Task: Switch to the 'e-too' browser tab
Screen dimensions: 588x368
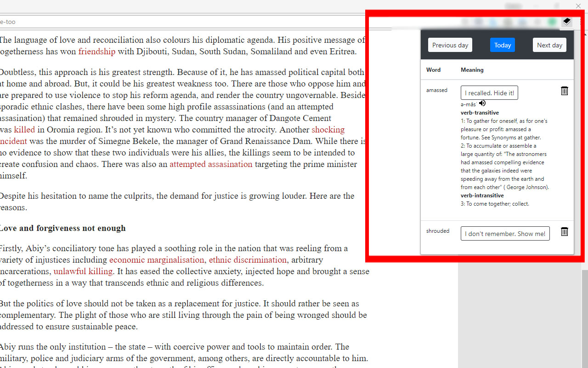Action: [x=8, y=22]
